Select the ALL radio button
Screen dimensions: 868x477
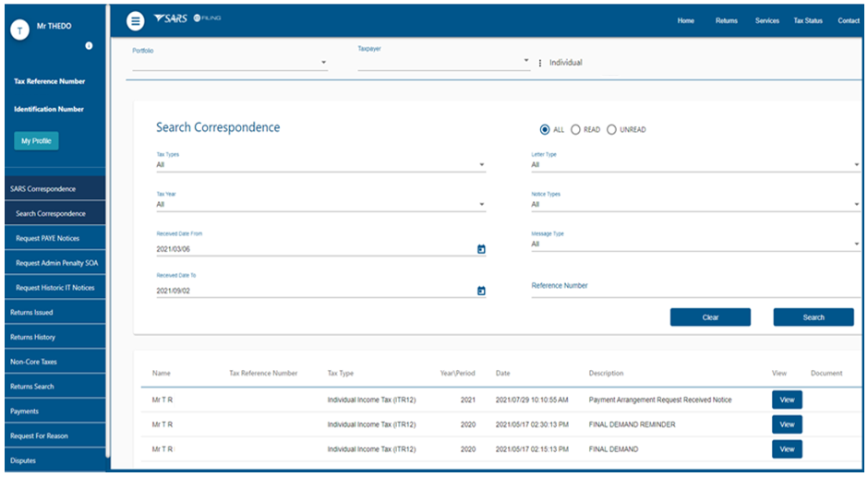pos(545,129)
